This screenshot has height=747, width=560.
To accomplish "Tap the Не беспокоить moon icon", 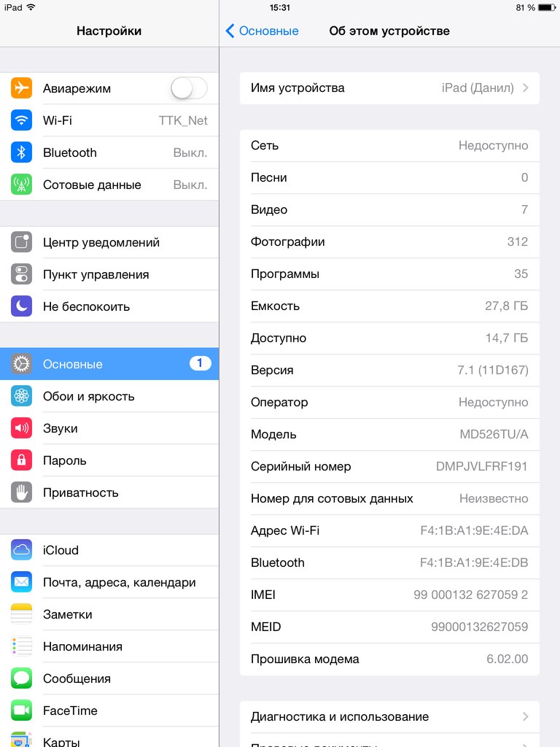I will 21,306.
